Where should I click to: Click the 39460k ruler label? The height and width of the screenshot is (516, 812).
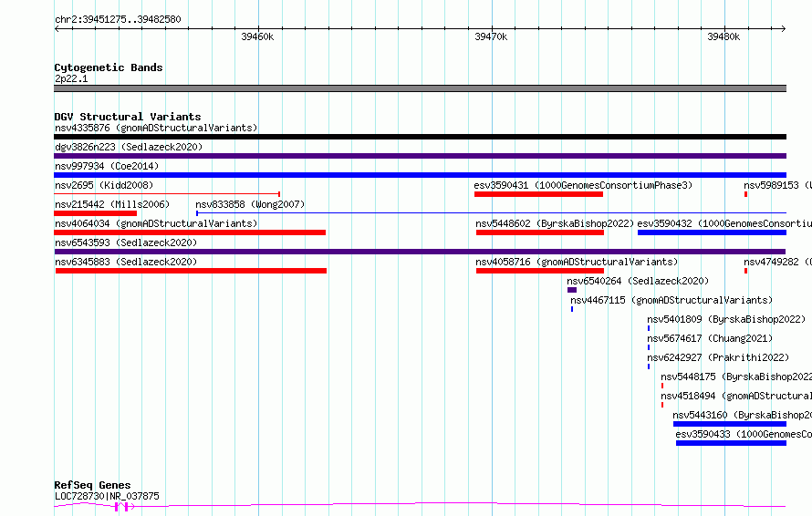(x=257, y=36)
